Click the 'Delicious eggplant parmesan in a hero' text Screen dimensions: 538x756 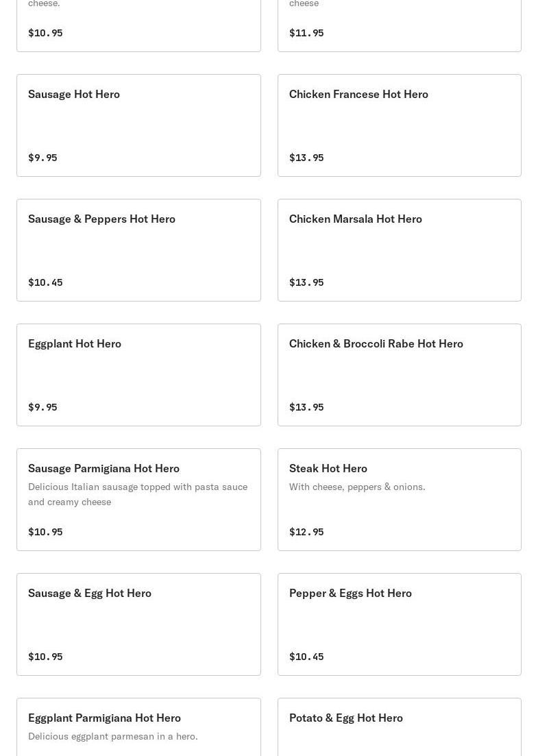(113, 736)
